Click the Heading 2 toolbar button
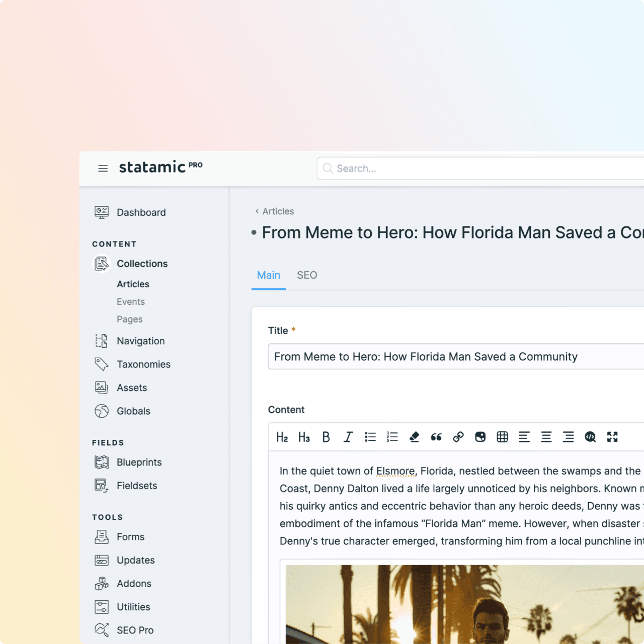This screenshot has height=644, width=644. click(282, 437)
